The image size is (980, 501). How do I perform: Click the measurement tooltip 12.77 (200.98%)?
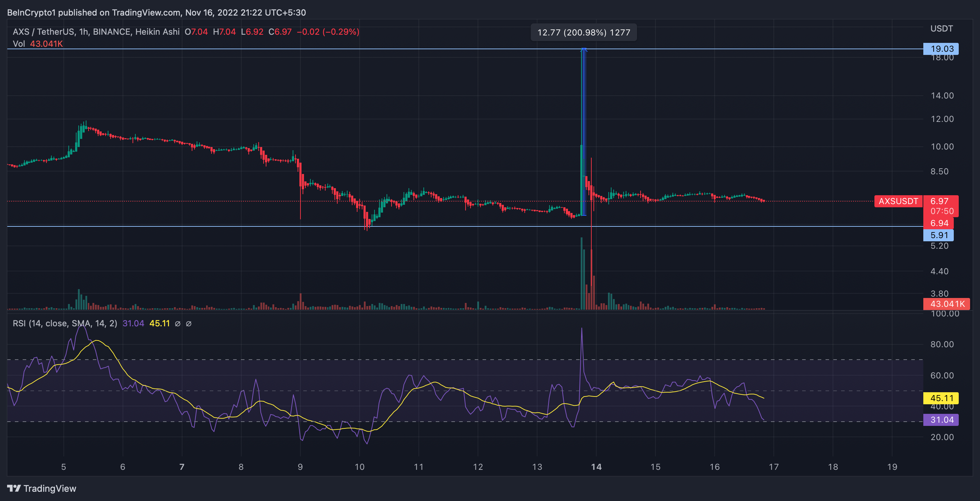pyautogui.click(x=583, y=33)
